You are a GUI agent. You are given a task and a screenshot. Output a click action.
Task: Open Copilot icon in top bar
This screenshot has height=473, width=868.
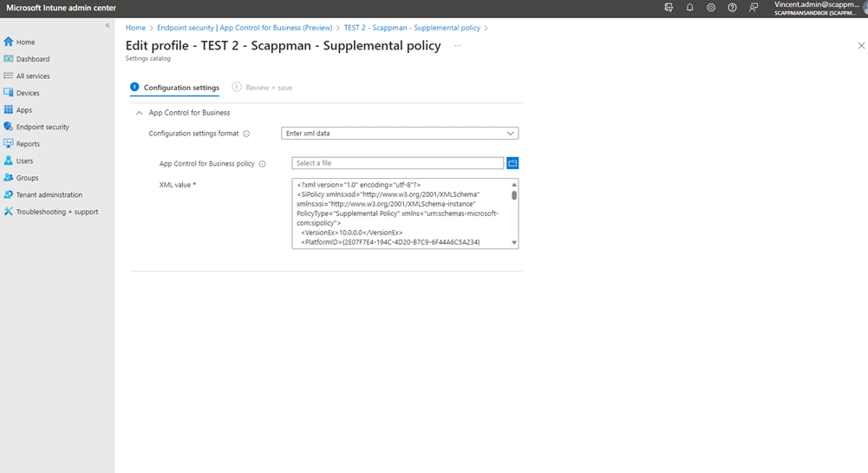(x=669, y=8)
